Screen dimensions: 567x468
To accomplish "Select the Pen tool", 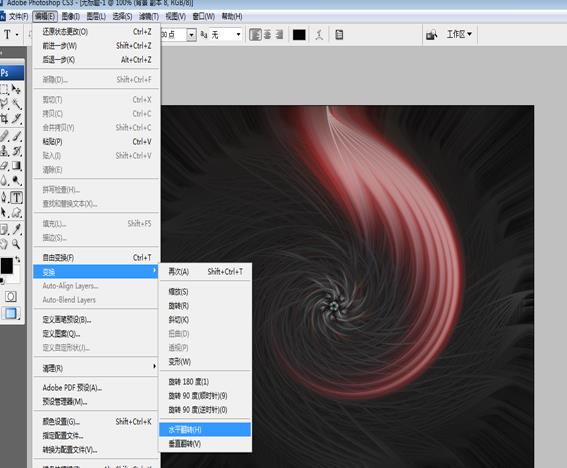I will pyautogui.click(x=4, y=197).
